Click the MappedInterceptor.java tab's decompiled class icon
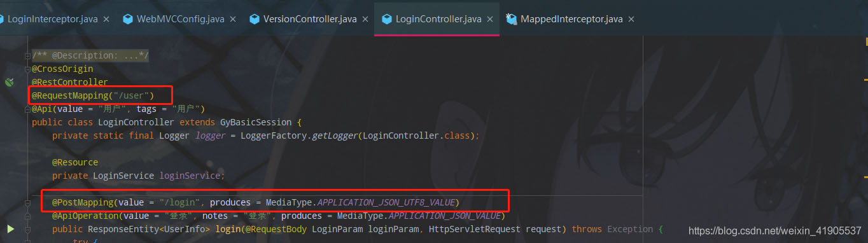 [511, 19]
